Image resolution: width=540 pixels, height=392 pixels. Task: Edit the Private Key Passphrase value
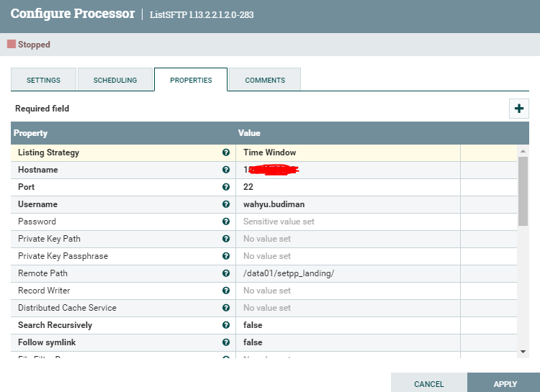348,256
